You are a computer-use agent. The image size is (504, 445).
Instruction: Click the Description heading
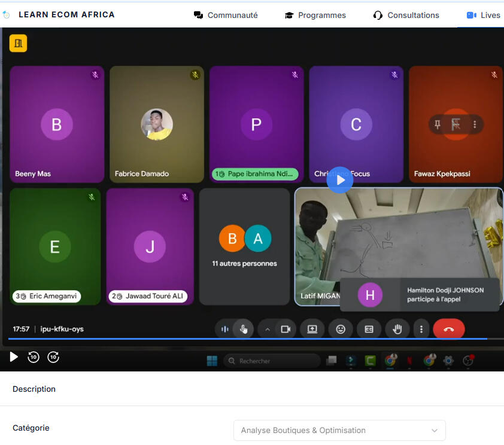point(34,389)
